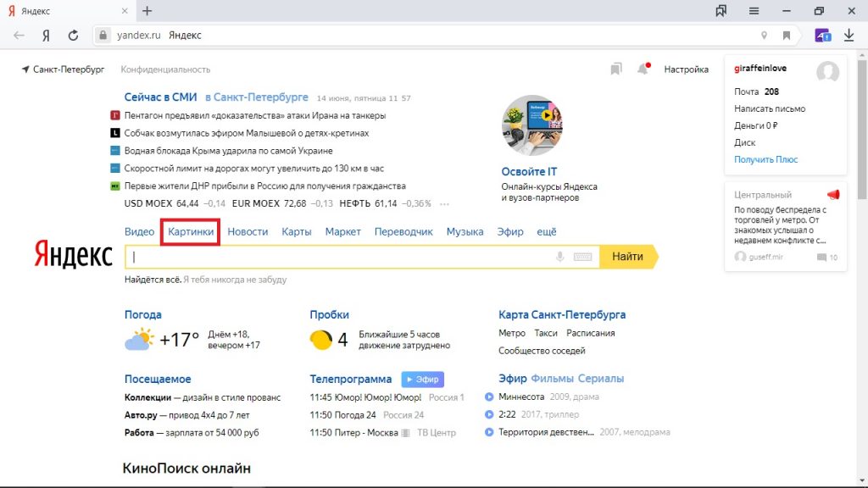
Task: Open the Конфиденциальность link
Action: (165, 69)
